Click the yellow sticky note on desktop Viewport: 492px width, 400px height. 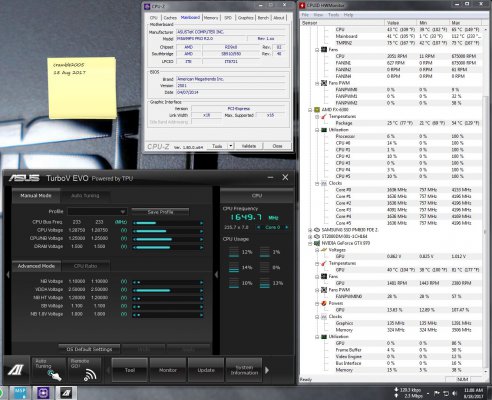pos(82,88)
